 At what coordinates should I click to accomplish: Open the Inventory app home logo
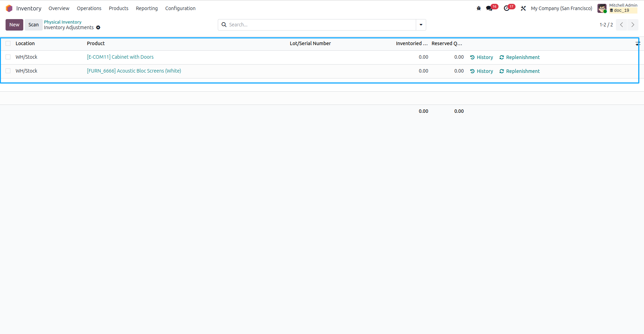pos(9,8)
